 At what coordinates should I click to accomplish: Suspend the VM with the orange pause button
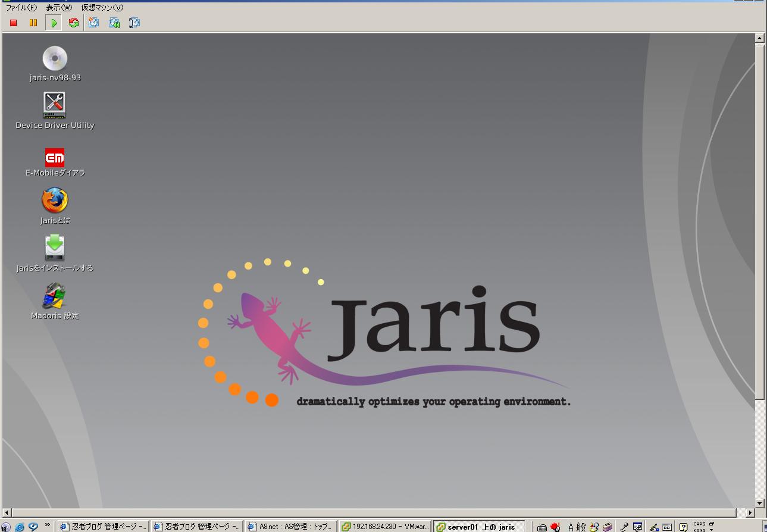point(33,23)
